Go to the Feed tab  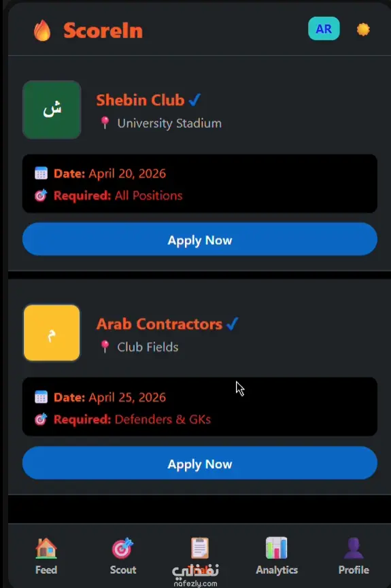point(46,556)
